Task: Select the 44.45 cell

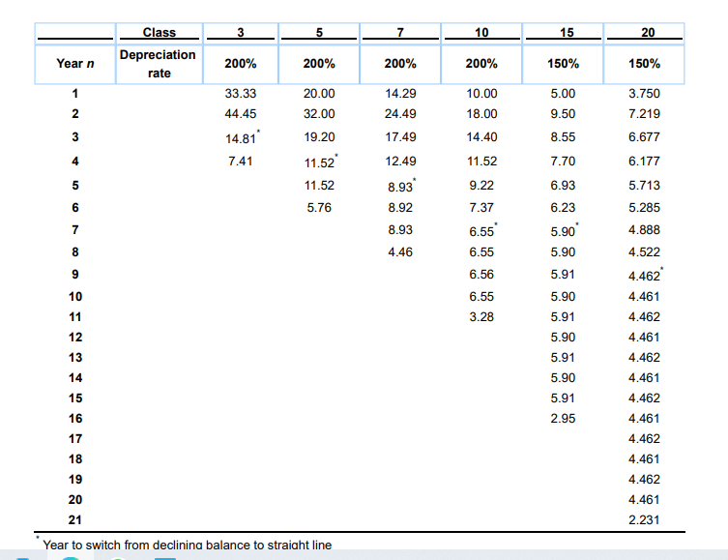Action: [241, 114]
